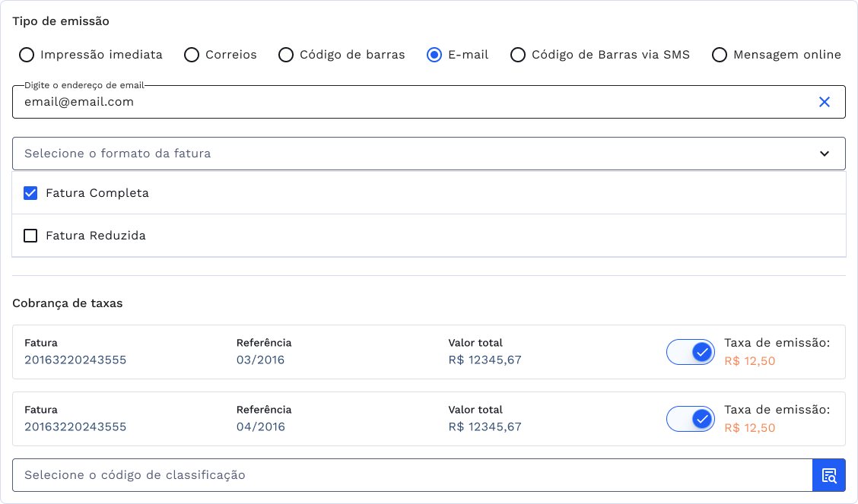Check the Fatura Reduzida checkbox
The width and height of the screenshot is (858, 504).
coord(30,236)
